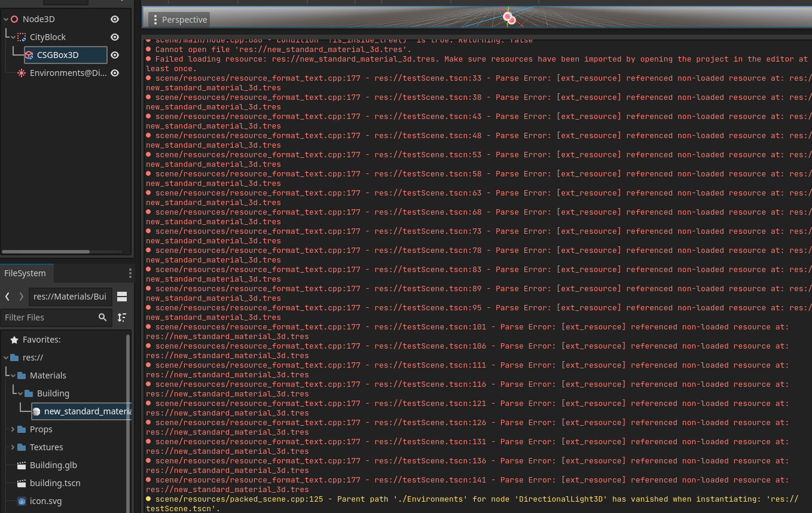Open the Perspective viewport menu

[x=178, y=19]
